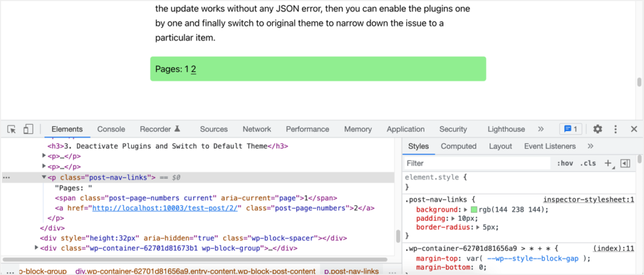Open the Computed styles tab
Viewport: 644px width, 275px height.
coord(458,146)
